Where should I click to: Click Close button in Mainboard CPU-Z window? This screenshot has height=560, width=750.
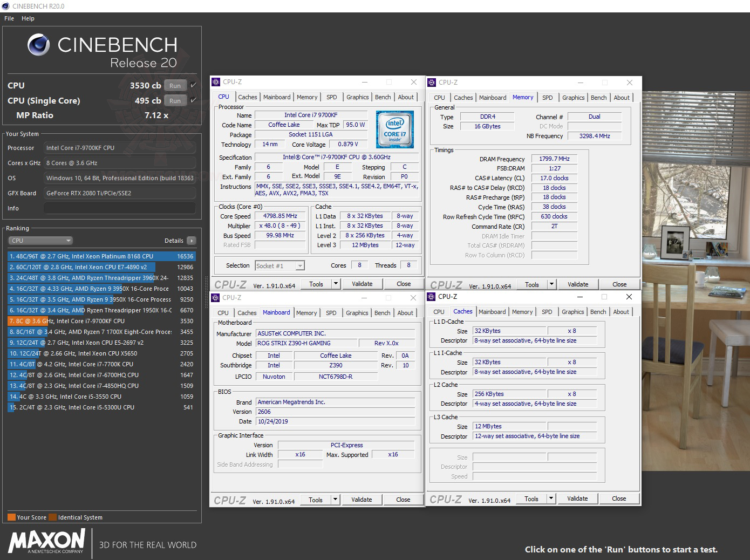pos(403,500)
